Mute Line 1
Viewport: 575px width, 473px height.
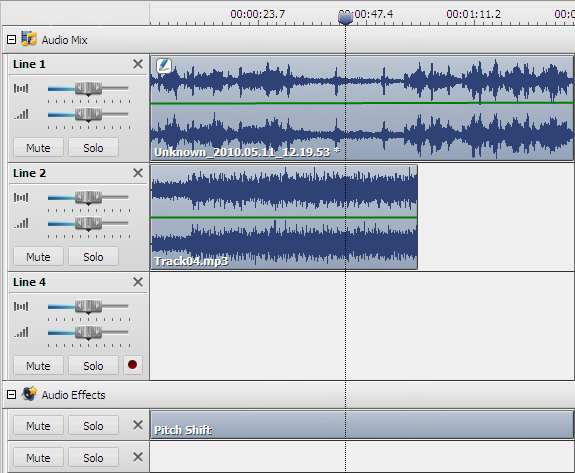click(x=39, y=147)
